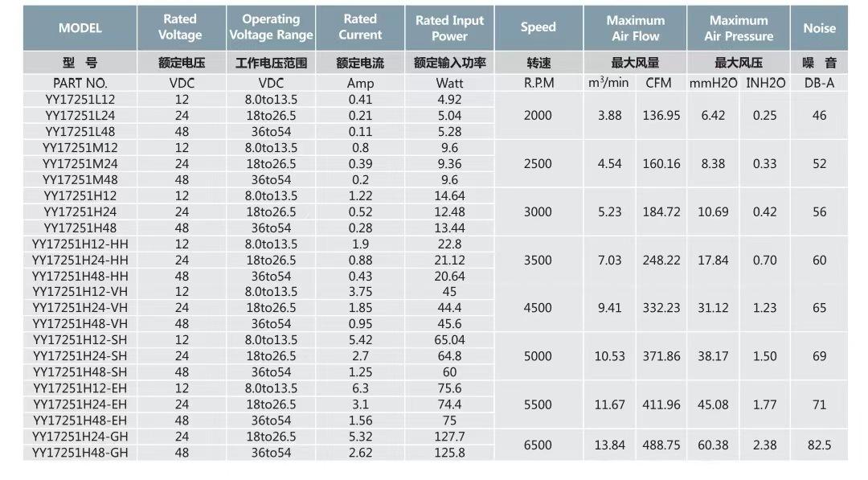Click the 11.67 m³/min air flow value
This screenshot has height=480, width=868.
(610, 404)
